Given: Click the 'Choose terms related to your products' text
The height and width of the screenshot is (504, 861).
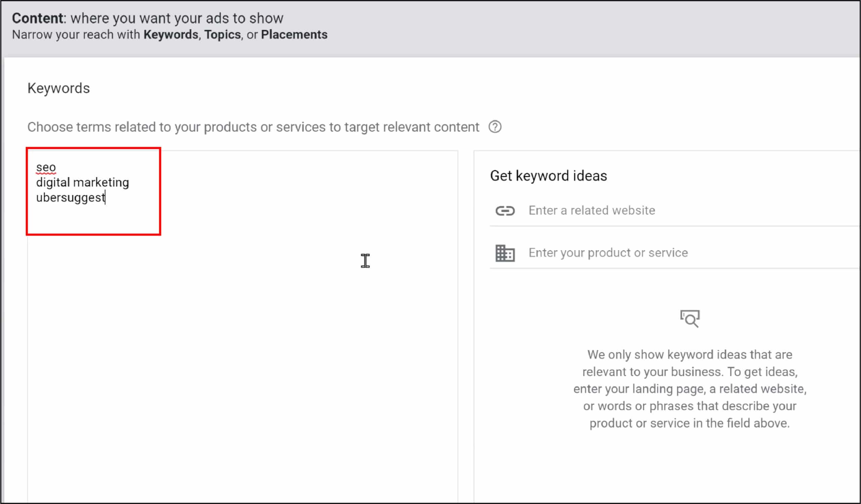Looking at the screenshot, I should (253, 127).
